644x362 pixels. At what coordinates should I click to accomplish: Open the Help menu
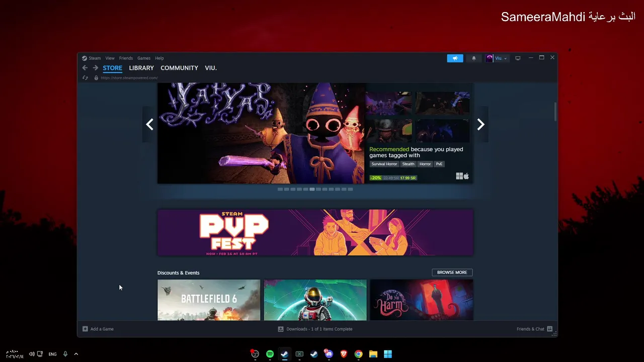pos(159,58)
